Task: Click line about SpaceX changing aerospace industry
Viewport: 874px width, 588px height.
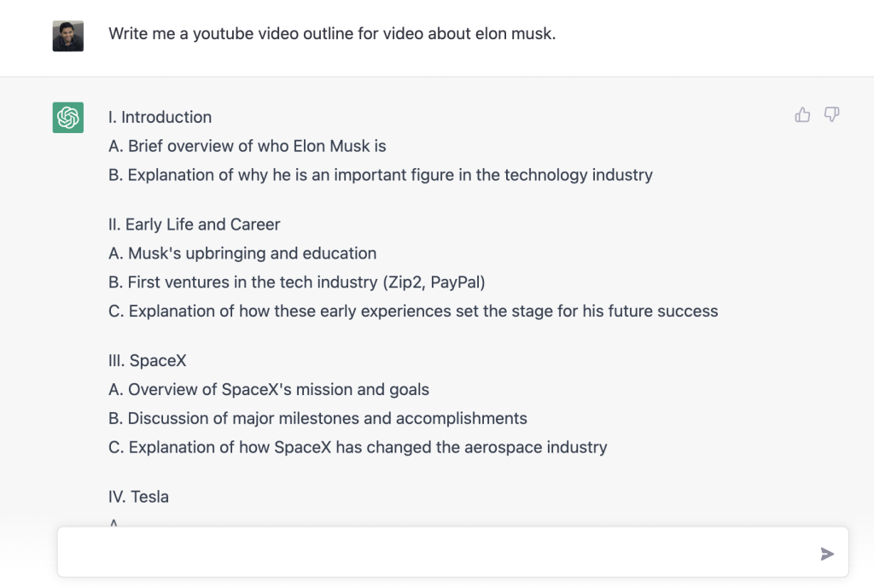Action: pyautogui.click(x=358, y=447)
